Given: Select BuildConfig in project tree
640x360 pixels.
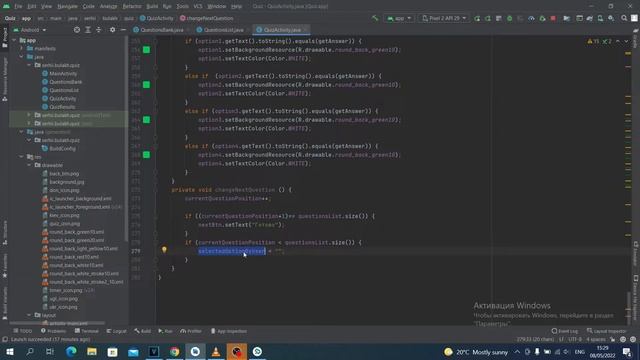Looking at the screenshot, I should pos(62,148).
